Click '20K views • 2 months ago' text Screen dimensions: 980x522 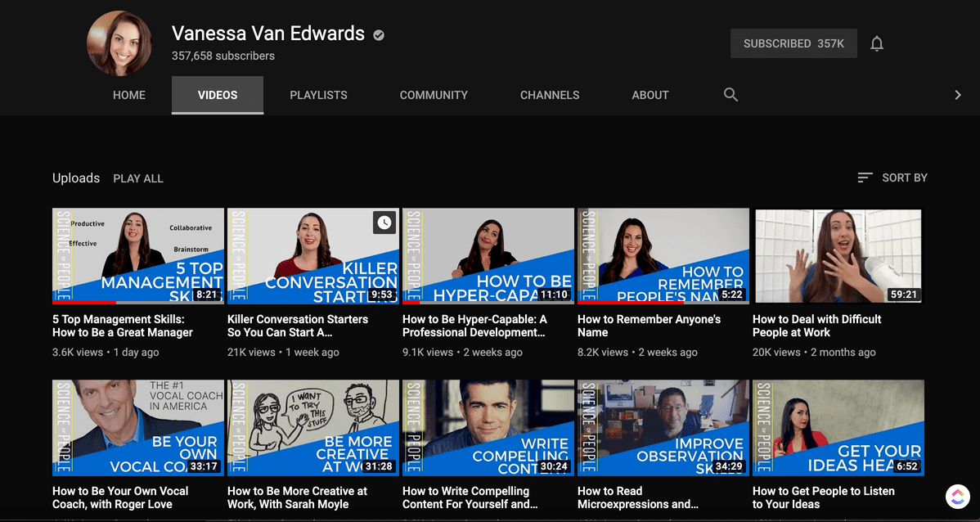point(815,353)
